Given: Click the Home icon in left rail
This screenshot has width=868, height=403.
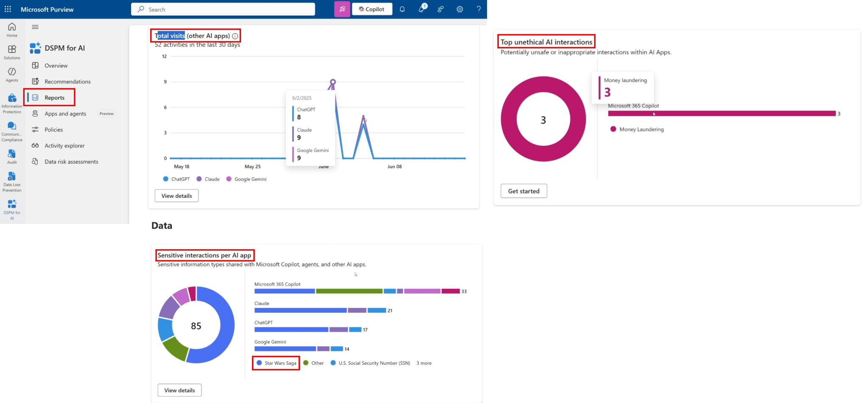Looking at the screenshot, I should point(12,30).
